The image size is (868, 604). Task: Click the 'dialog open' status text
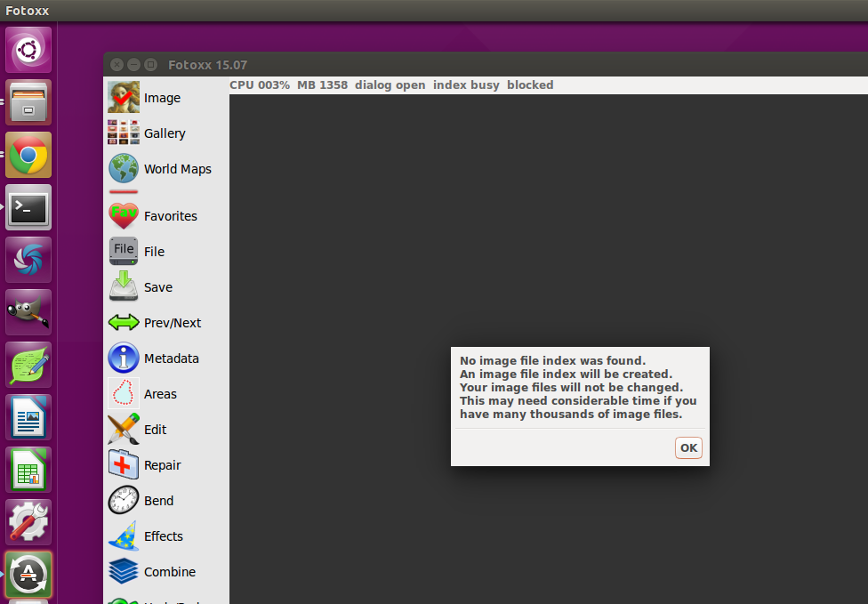pyautogui.click(x=390, y=85)
